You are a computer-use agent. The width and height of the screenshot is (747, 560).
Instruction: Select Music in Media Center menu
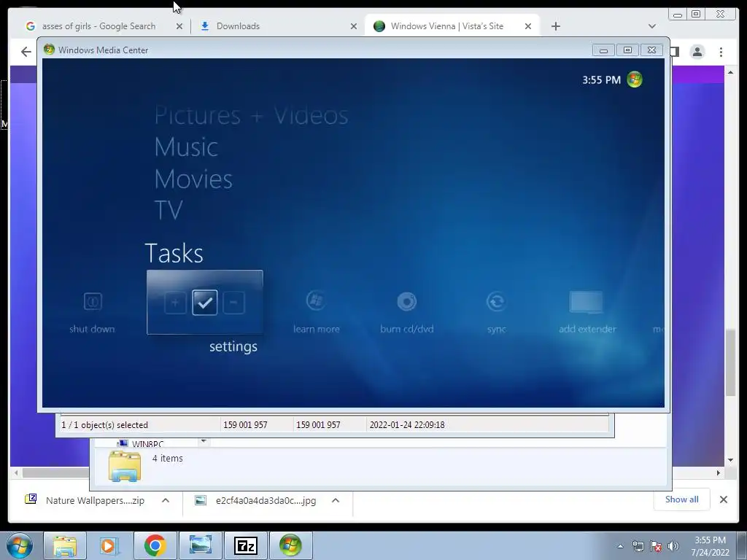tap(186, 147)
